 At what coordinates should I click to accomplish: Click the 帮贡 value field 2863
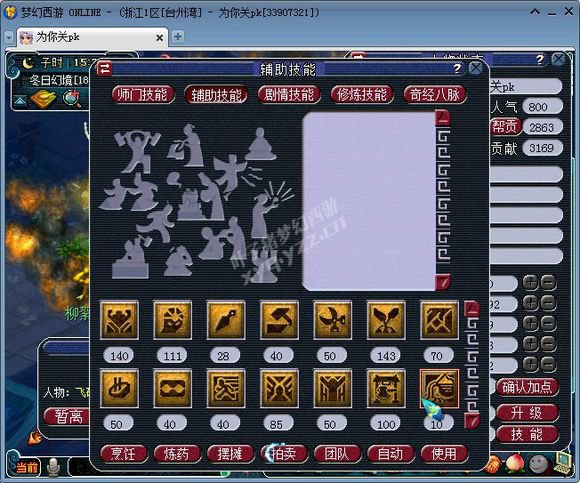pyautogui.click(x=542, y=127)
